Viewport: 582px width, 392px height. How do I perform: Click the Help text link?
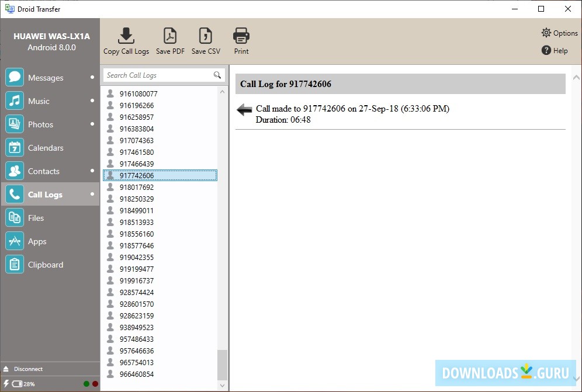pos(560,50)
